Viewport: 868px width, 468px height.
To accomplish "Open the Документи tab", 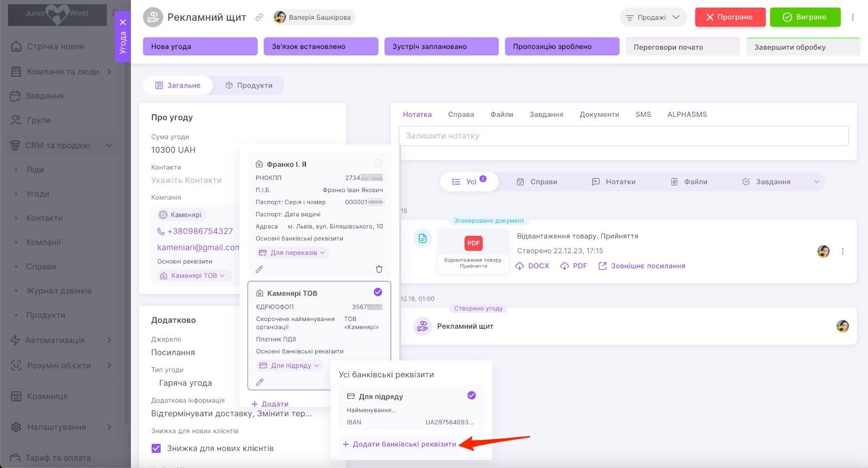I will point(599,114).
